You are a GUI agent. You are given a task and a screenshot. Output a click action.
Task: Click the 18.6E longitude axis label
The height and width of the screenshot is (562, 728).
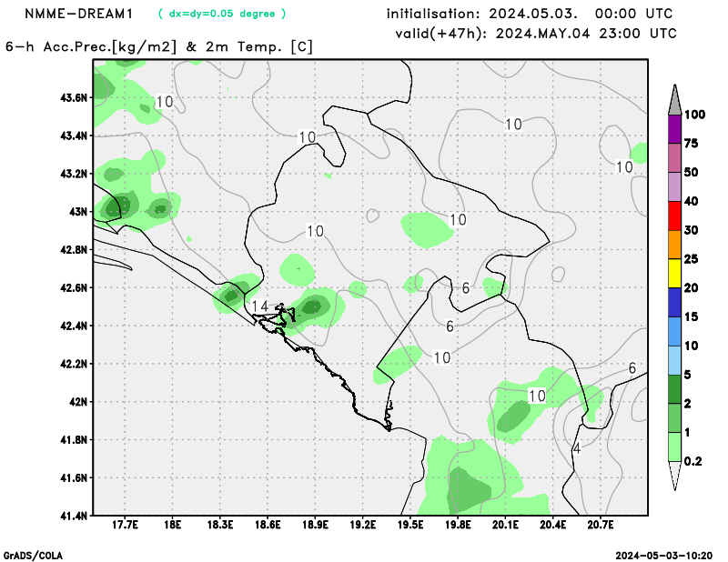[x=268, y=525]
